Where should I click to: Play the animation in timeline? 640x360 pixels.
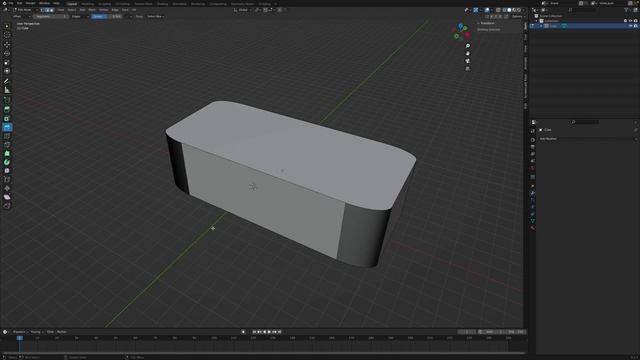[x=269, y=332]
